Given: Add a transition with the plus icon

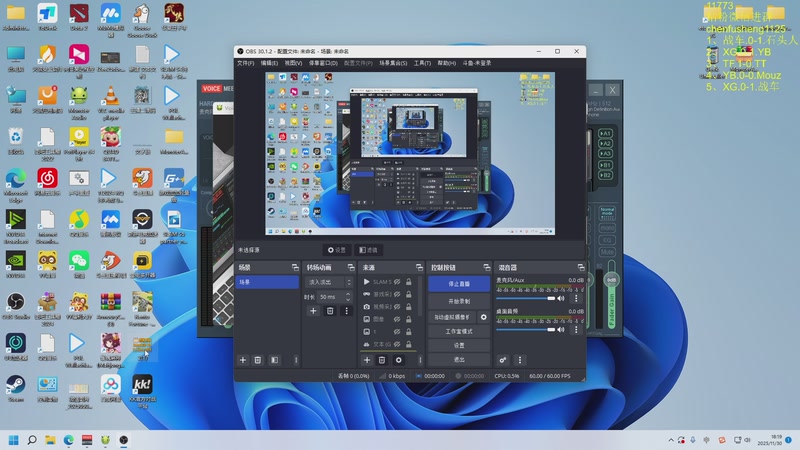Looking at the screenshot, I should tap(313, 311).
